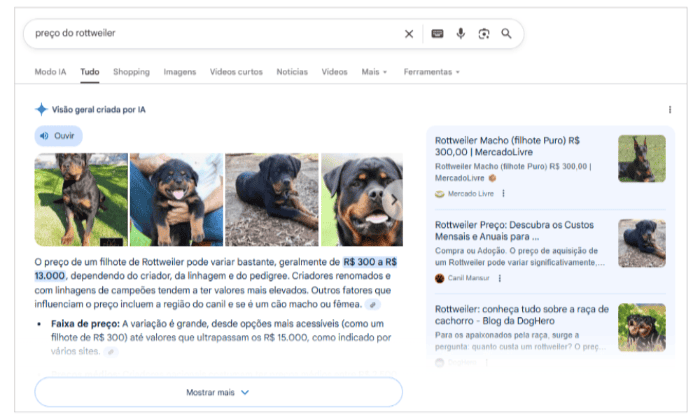Image resolution: width=700 pixels, height=420 pixels.
Task: Click the 'Ouvir' listen button
Action: tap(58, 136)
